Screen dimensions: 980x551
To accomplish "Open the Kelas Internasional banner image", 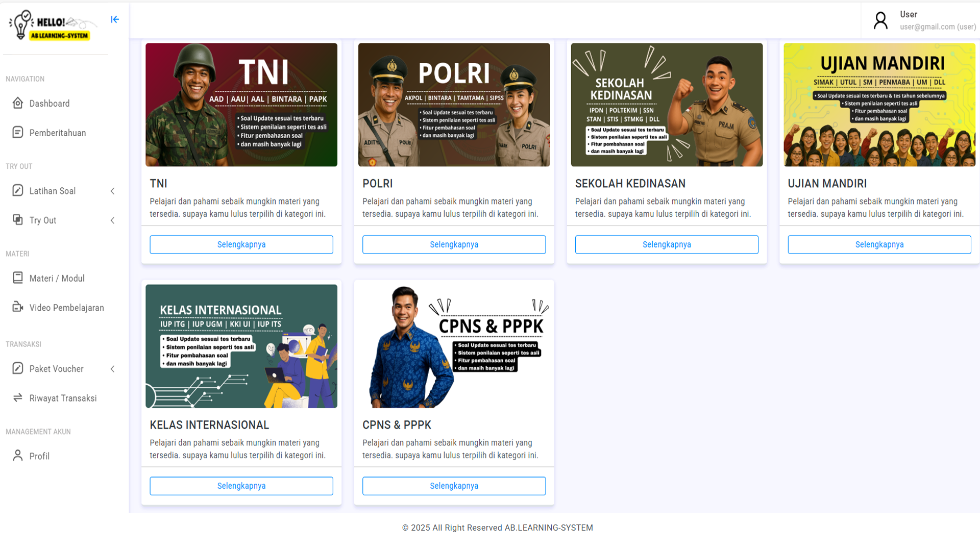I will (241, 346).
